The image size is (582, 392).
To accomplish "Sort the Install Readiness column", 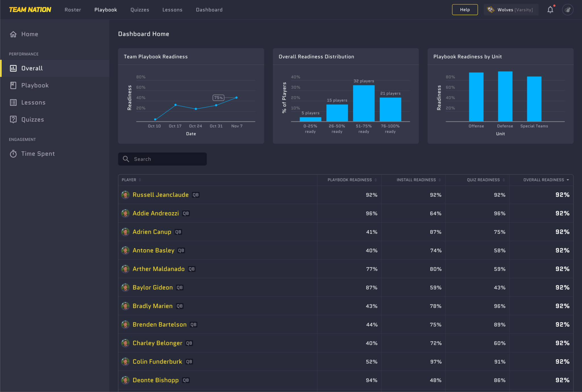I will [440, 180].
